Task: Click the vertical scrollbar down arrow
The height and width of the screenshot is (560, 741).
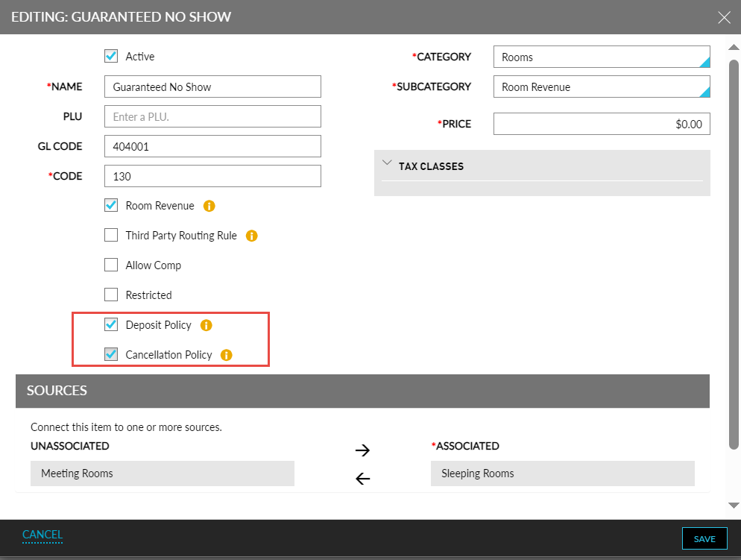Action: [x=734, y=505]
